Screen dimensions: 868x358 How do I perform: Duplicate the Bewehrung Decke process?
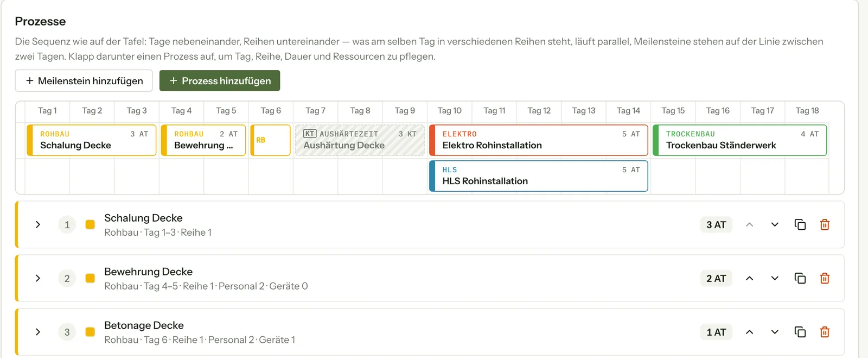pyautogui.click(x=800, y=278)
